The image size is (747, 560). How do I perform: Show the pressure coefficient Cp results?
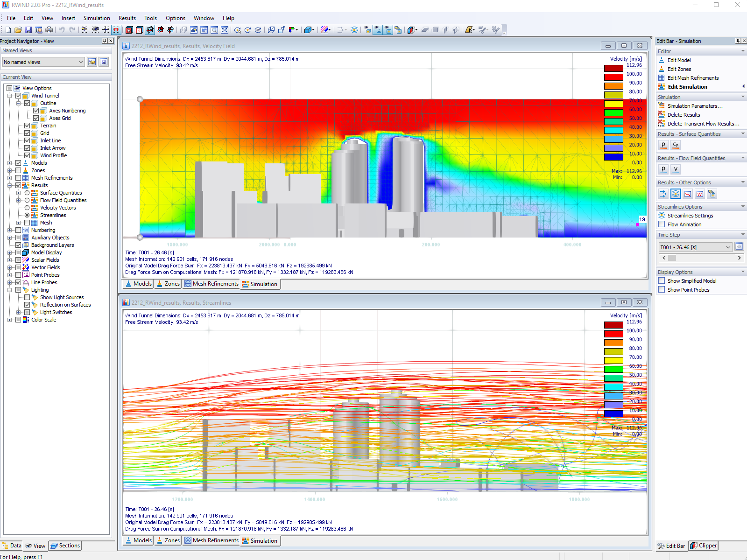pyautogui.click(x=675, y=145)
